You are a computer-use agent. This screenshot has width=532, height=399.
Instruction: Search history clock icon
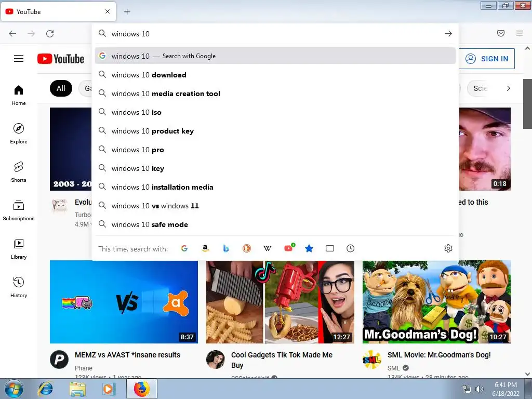351,248
